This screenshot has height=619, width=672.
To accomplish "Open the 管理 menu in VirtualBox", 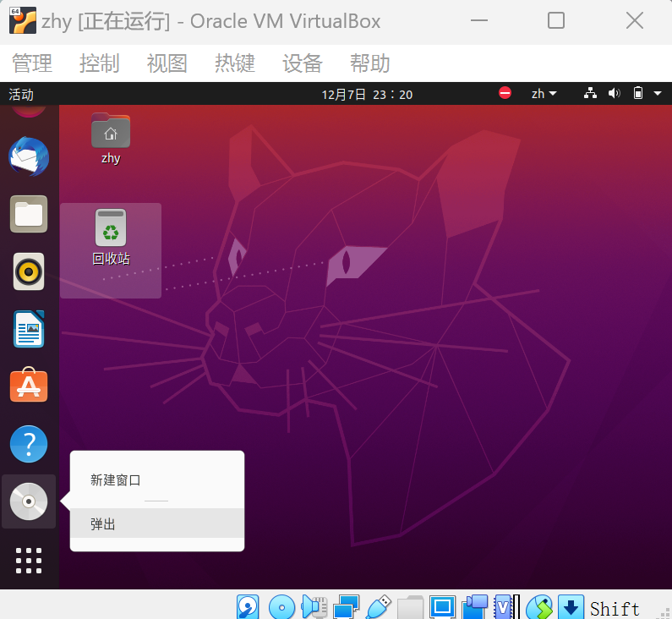I will click(32, 63).
